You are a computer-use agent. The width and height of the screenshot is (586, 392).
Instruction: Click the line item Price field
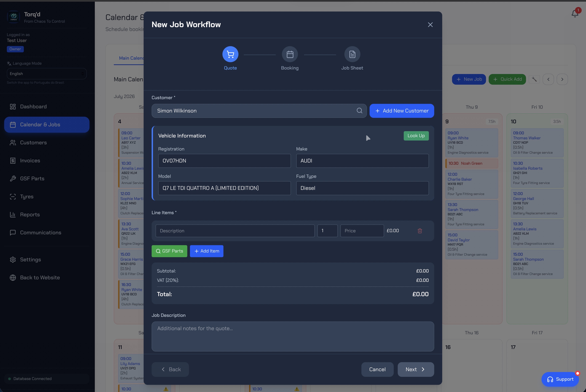(x=362, y=231)
